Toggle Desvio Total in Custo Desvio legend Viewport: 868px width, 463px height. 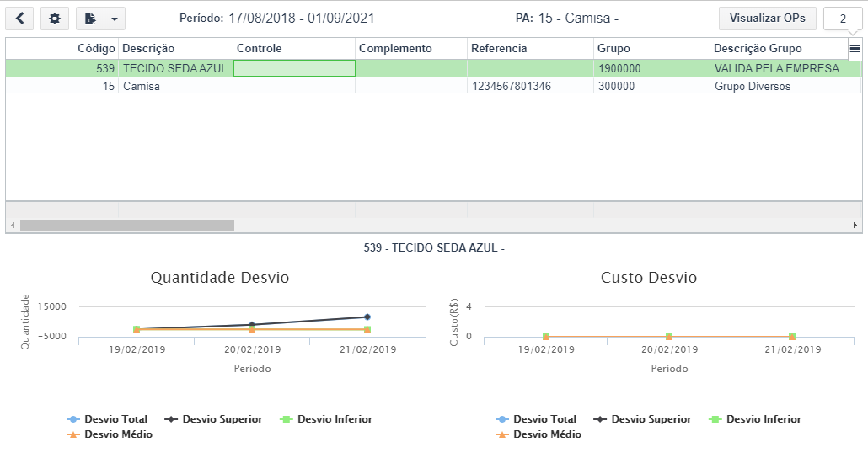[536, 419]
